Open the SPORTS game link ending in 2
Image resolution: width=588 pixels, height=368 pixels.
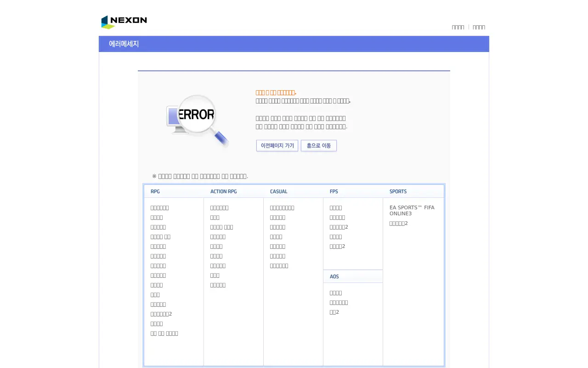399,224
